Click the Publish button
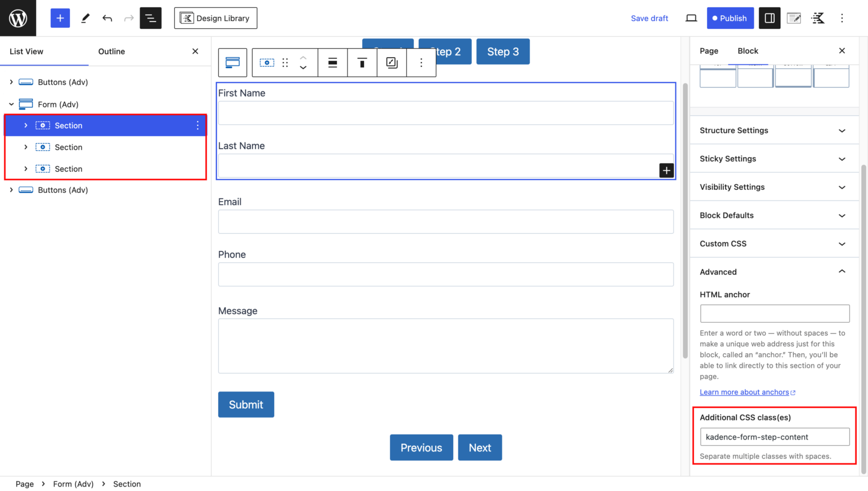This screenshot has height=491, width=868. pyautogui.click(x=730, y=18)
